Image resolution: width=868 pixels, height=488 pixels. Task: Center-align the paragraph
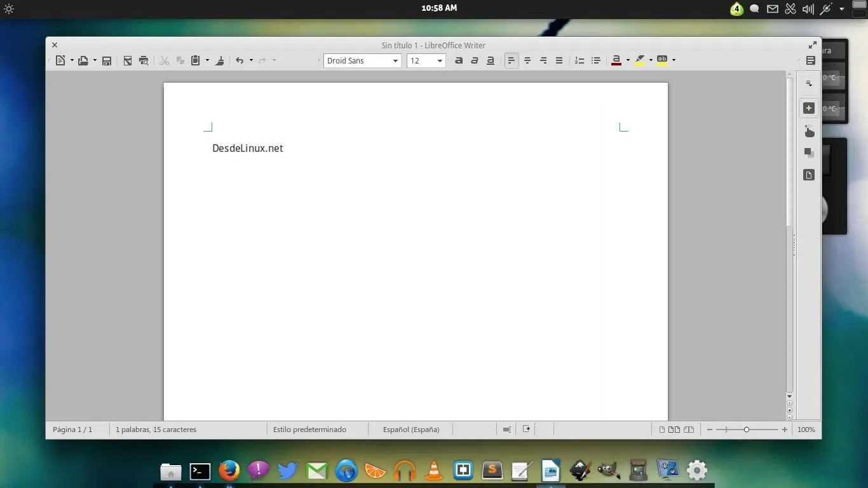tap(527, 60)
